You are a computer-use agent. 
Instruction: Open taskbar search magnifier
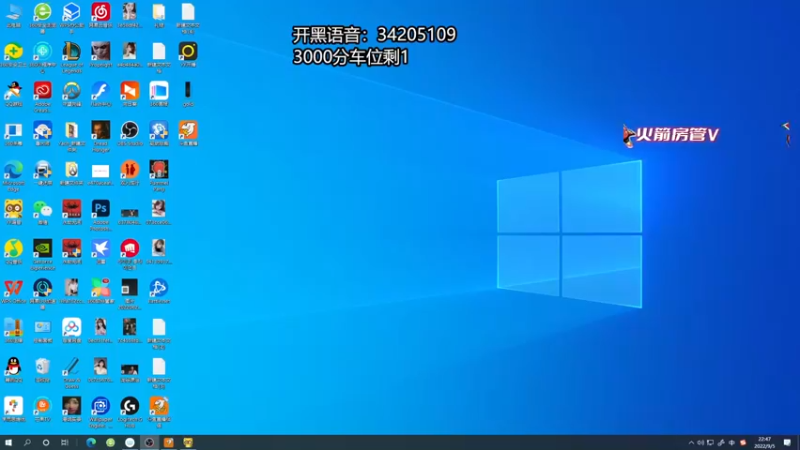point(27,442)
